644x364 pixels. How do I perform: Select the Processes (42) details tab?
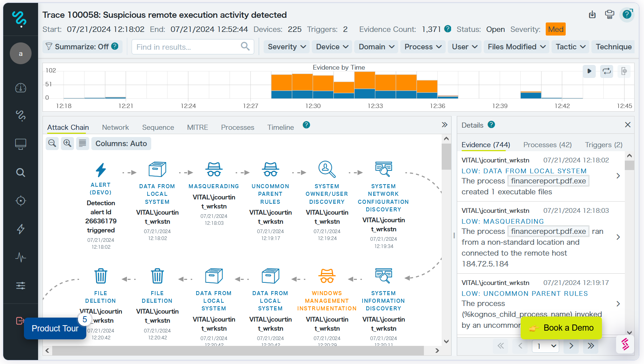(x=547, y=145)
